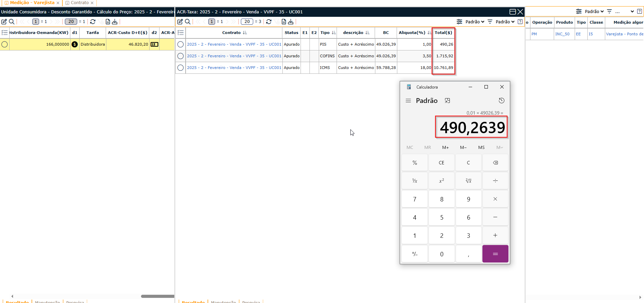644x303 pixels.
Task: Click the download icon in Unidade Consumidora toolbar
Action: coord(115,22)
